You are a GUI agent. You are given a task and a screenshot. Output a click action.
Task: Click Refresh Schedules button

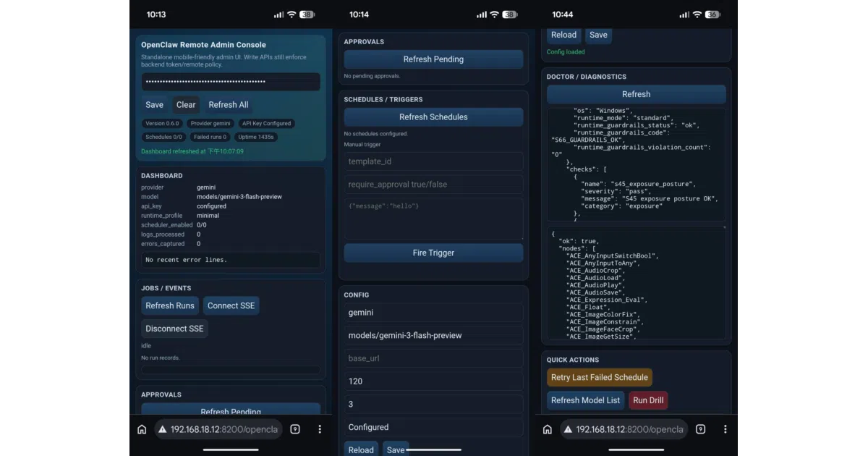[x=433, y=117]
